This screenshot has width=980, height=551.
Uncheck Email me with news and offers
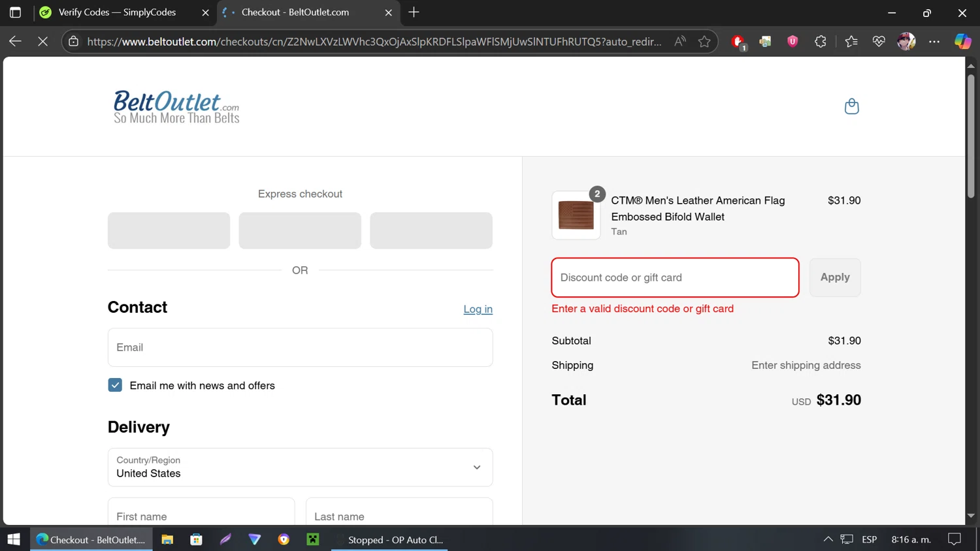click(115, 385)
